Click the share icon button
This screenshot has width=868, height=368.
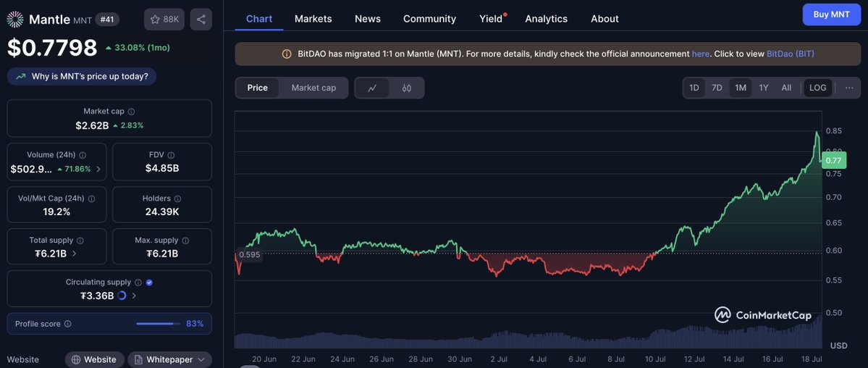click(201, 20)
